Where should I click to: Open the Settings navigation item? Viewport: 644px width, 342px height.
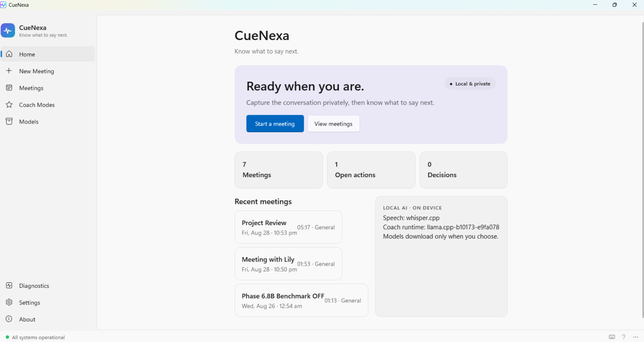click(48, 302)
